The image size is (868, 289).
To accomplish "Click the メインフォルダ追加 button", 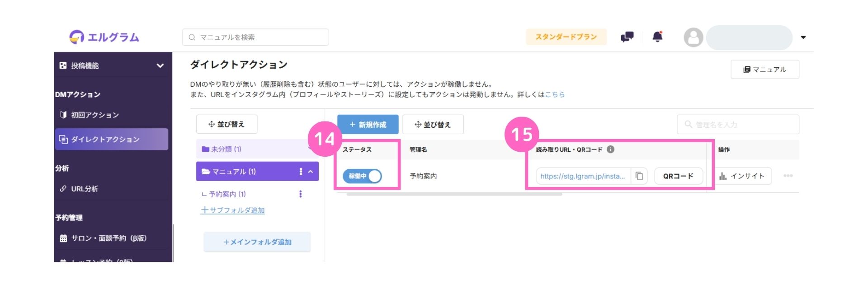I will (257, 242).
